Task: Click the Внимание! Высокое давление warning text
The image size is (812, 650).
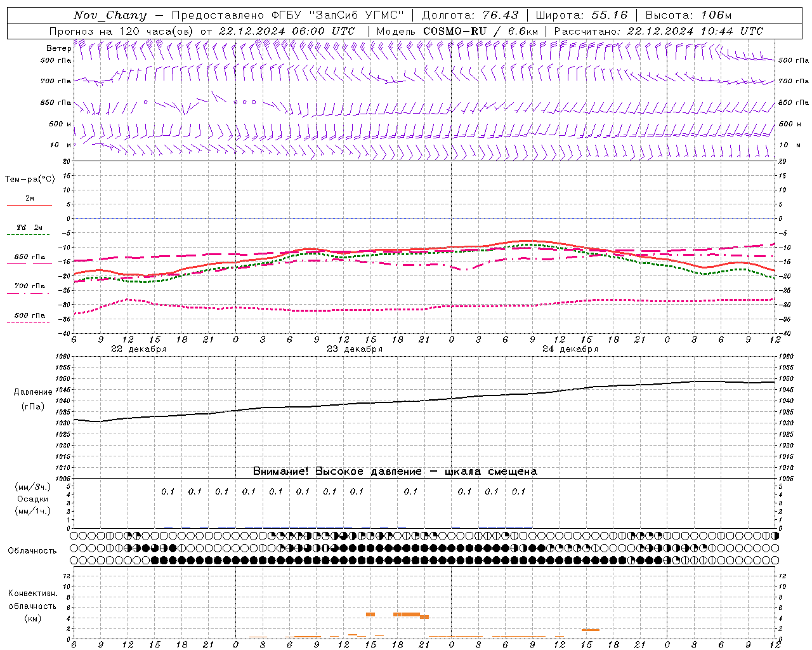Action: coord(395,472)
